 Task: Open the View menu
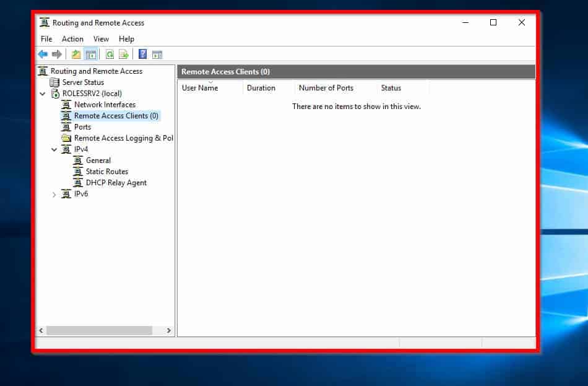pyautogui.click(x=101, y=38)
